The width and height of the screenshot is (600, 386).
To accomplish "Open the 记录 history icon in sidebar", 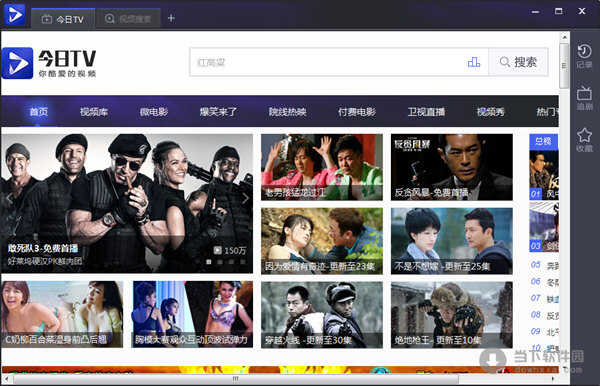I will [584, 56].
